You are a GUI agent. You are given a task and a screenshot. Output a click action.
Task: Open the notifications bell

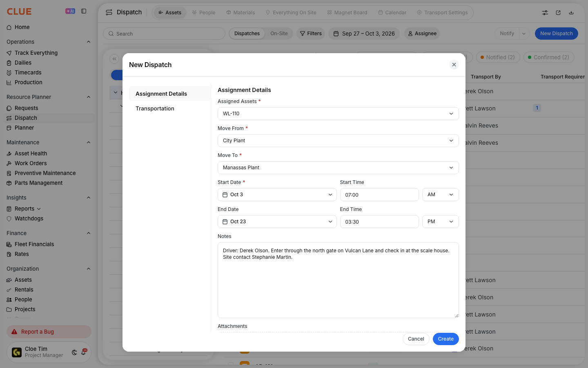coord(84,352)
